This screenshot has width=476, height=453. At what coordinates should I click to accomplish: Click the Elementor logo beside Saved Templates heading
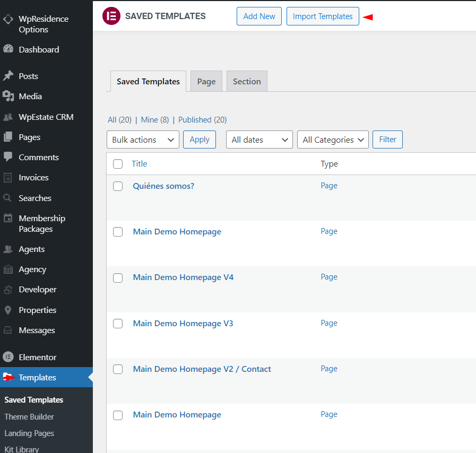[111, 16]
